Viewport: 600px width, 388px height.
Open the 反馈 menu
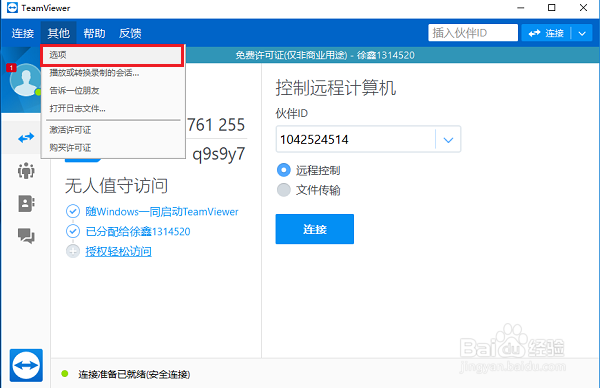coord(130,33)
